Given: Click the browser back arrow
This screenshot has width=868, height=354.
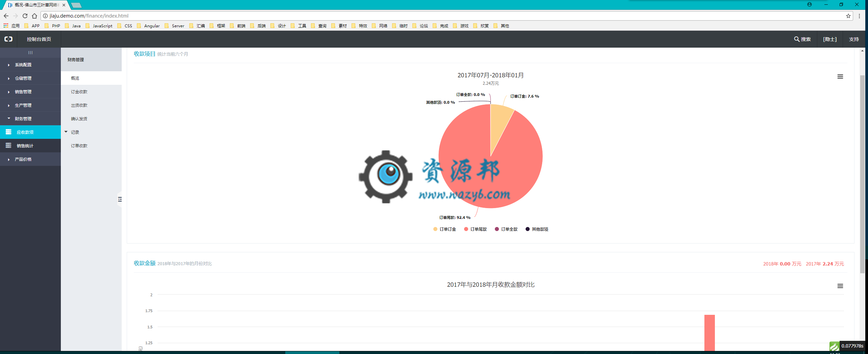Looking at the screenshot, I should tap(6, 16).
